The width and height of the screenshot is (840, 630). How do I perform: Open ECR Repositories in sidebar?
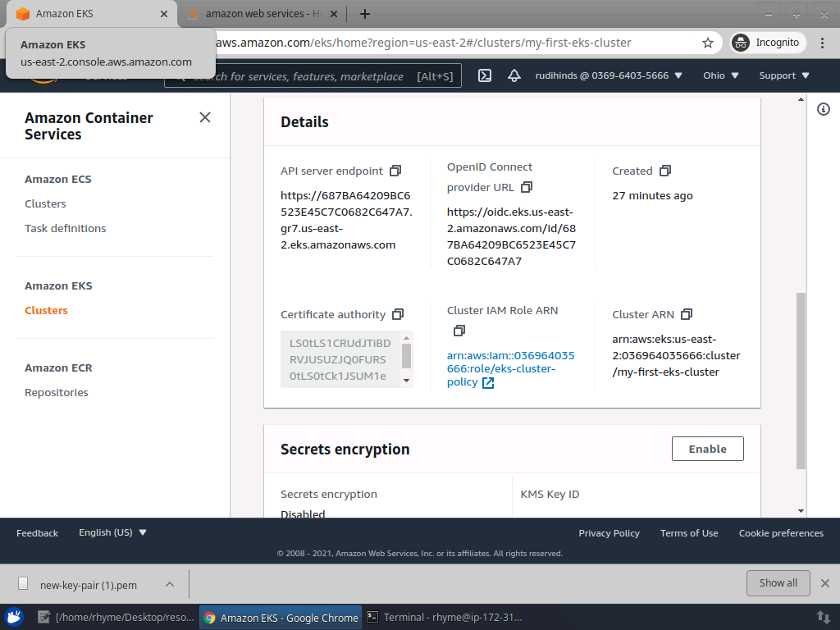(57, 393)
